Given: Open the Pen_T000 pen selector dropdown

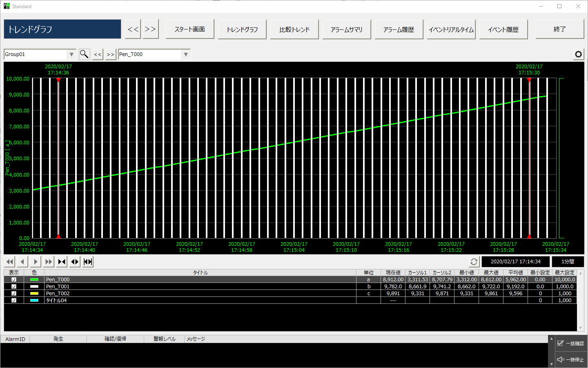Looking at the screenshot, I should coord(186,54).
